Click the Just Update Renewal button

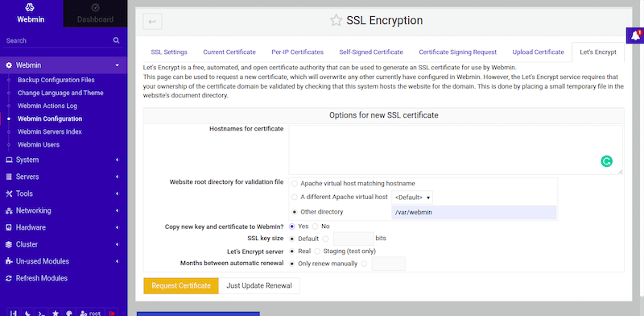[259, 285]
